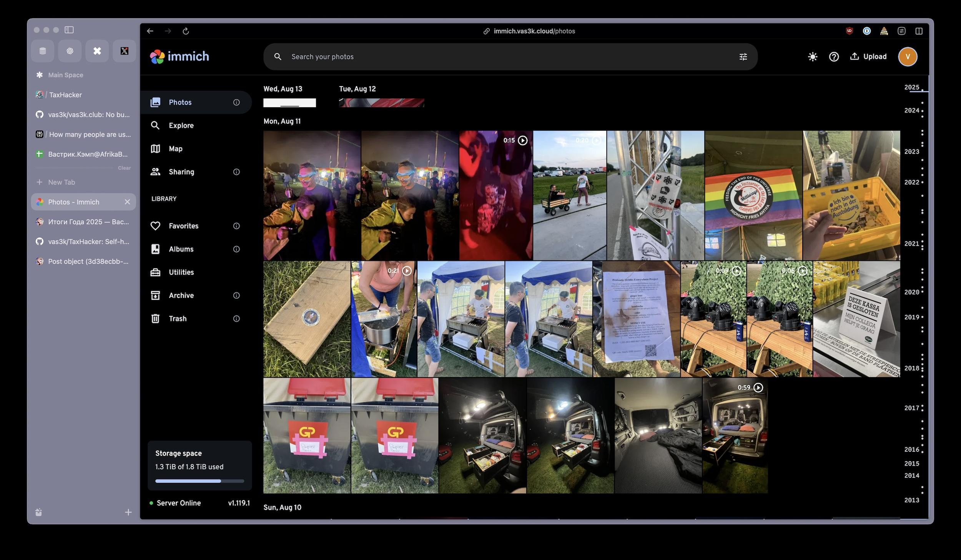Viewport: 961px width, 560px height.
Task: Show search filter options icon
Action: (743, 57)
